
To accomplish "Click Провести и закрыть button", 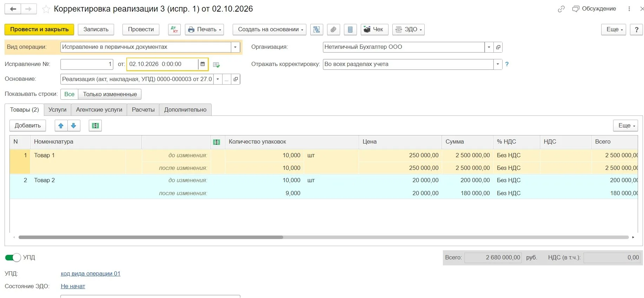I will [x=39, y=29].
